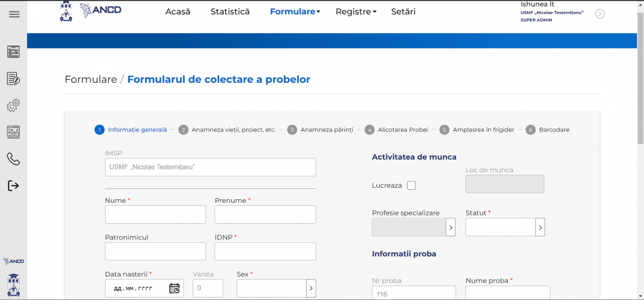Open the hamburger menu in the sidebar
This screenshot has width=644, height=300.
coord(14,14)
